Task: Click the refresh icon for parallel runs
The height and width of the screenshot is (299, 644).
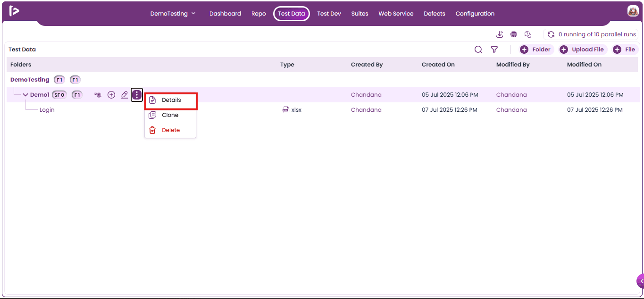Action: [551, 34]
